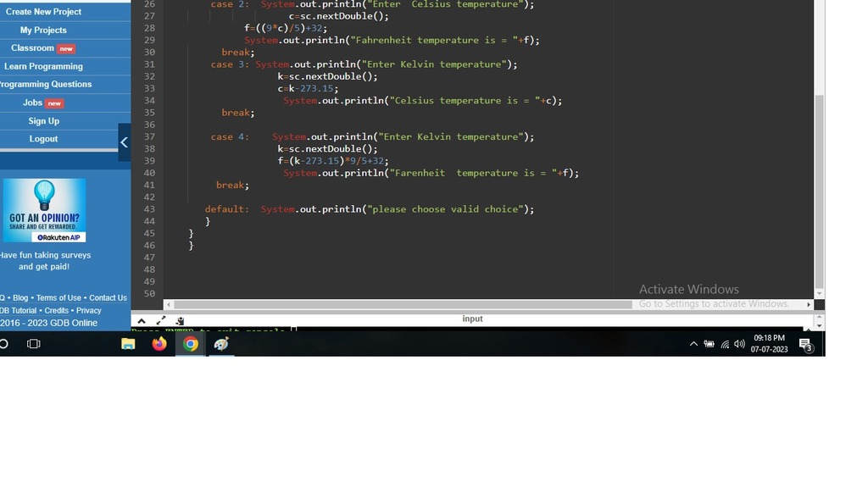
Task: Open the Blog footer link
Action: [20, 297]
